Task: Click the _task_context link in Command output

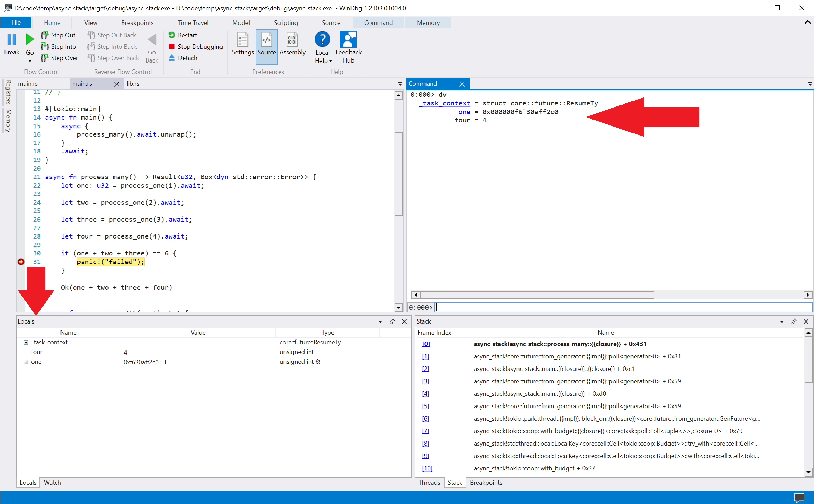Action: click(x=445, y=103)
